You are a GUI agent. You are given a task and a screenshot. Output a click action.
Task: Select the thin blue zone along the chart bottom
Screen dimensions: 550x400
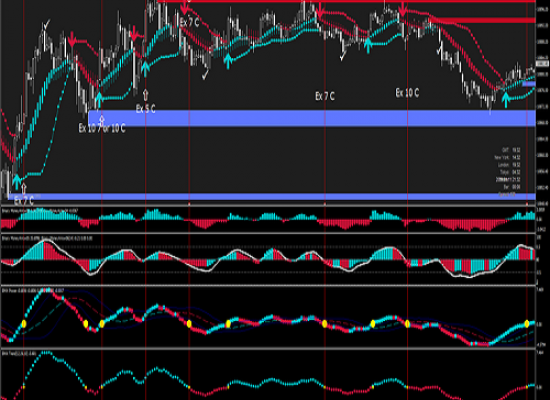tap(272, 196)
